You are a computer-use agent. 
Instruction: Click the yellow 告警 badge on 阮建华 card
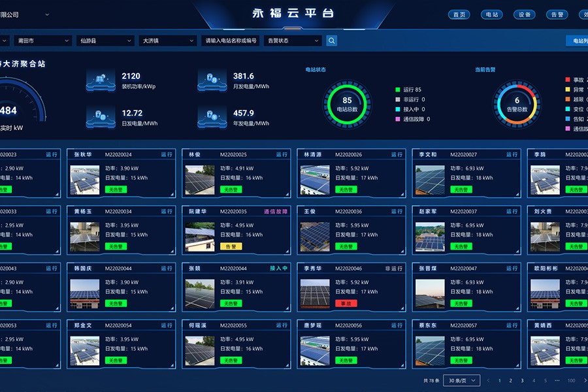click(231, 246)
